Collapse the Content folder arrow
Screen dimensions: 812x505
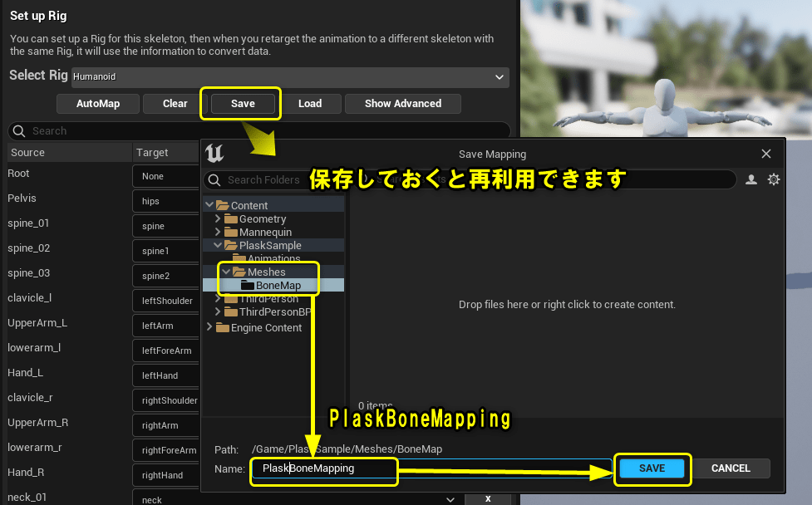point(209,205)
